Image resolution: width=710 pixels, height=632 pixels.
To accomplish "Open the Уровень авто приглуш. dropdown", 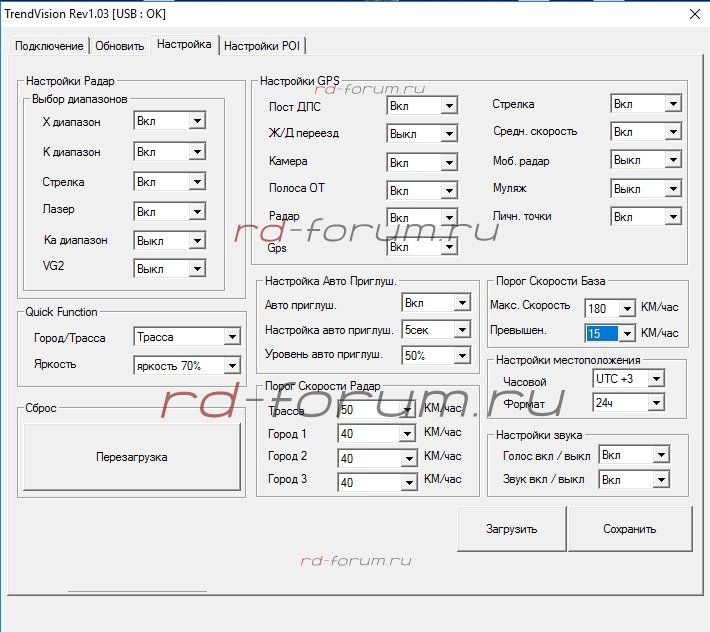I will point(461,356).
